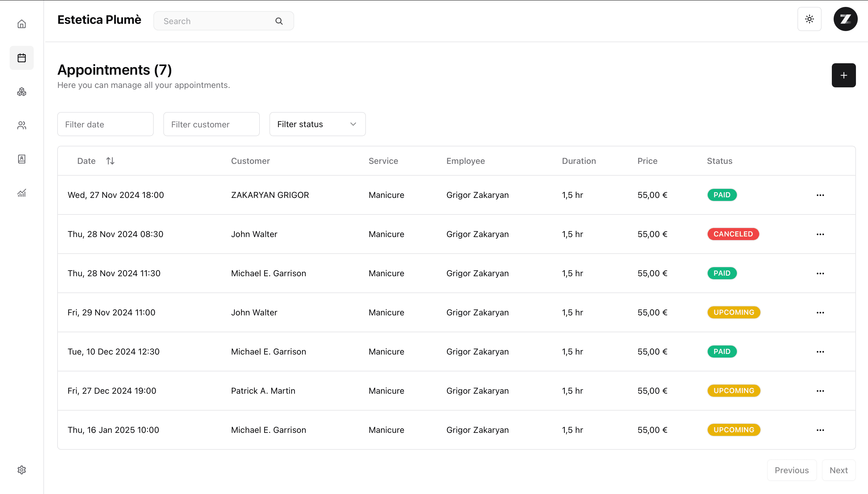868x494 pixels.
Task: Focus the Filter customer field
Action: [212, 124]
